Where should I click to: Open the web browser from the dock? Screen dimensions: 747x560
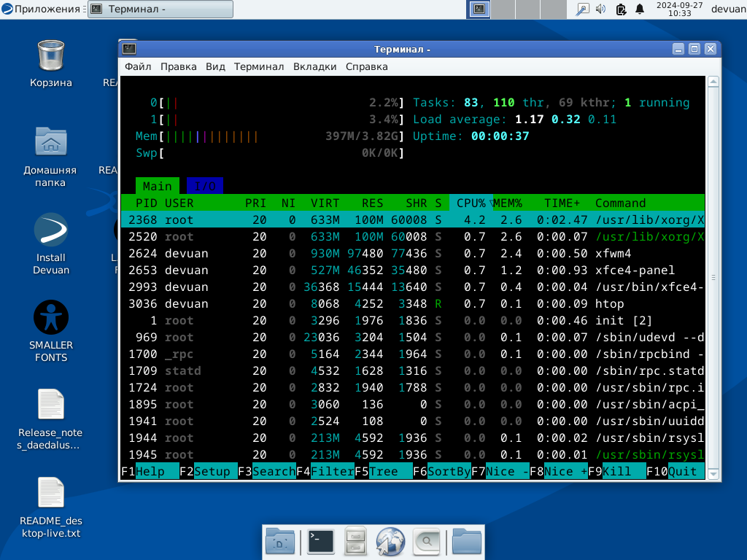click(x=390, y=542)
